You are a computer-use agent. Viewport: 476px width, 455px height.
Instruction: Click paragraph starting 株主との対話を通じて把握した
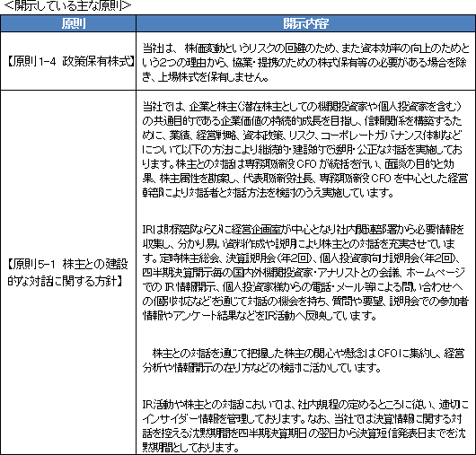pos(304,361)
